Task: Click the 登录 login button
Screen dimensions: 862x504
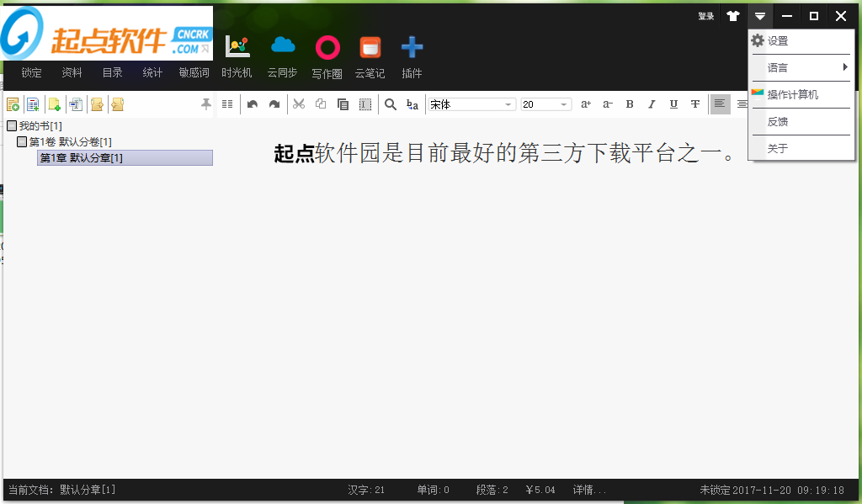Action: click(705, 16)
